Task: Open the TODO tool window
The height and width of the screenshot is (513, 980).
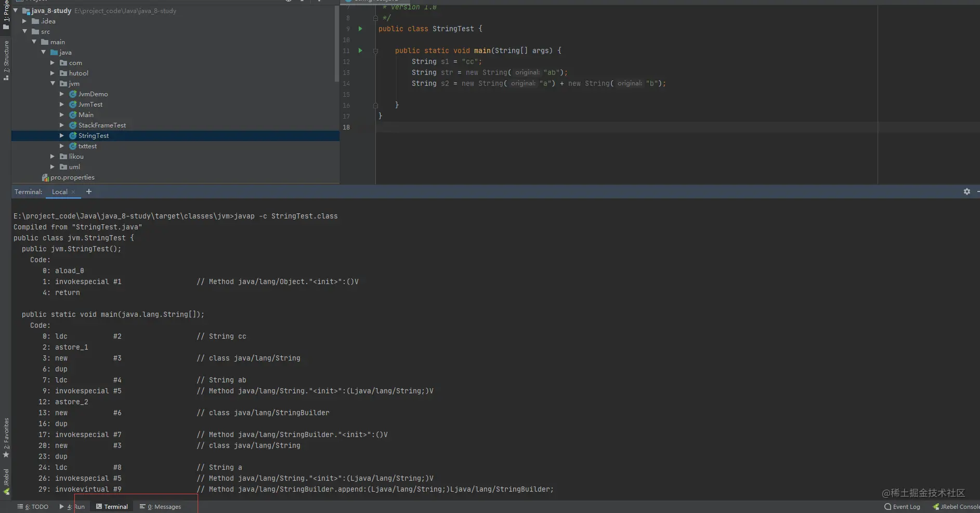Action: coord(33,507)
